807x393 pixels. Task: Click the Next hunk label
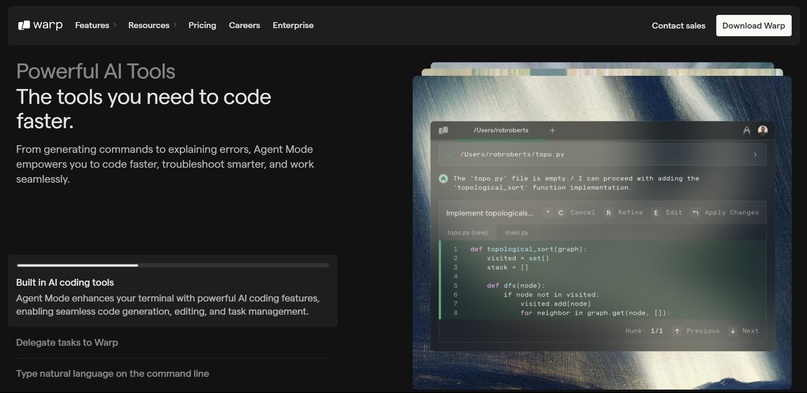(750, 331)
